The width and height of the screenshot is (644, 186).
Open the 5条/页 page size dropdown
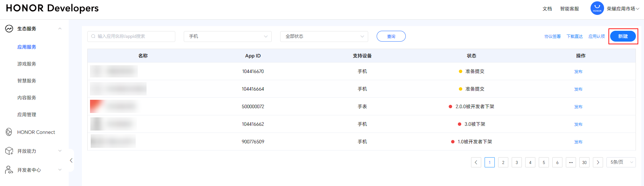point(621,163)
